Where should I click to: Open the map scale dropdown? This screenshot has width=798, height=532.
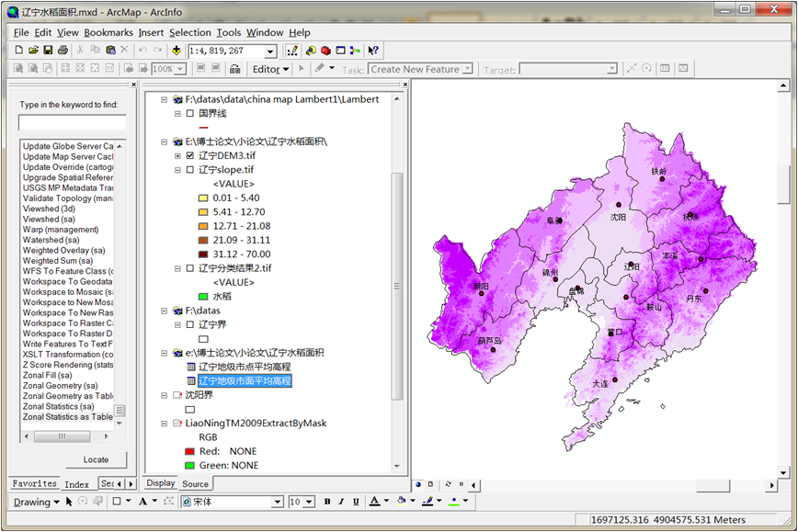(x=270, y=51)
